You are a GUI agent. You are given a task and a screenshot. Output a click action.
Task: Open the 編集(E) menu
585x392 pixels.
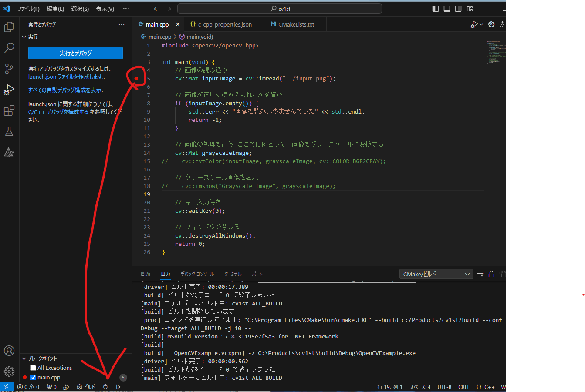pos(55,9)
